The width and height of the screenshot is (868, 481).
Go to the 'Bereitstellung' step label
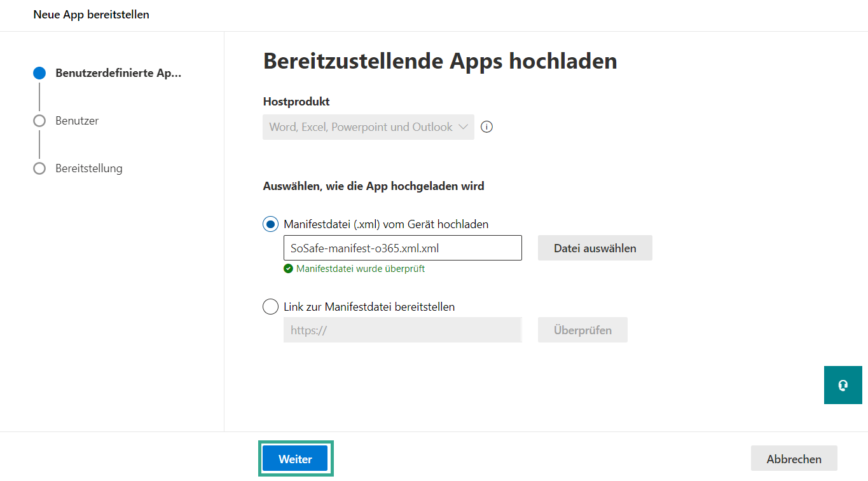click(89, 168)
